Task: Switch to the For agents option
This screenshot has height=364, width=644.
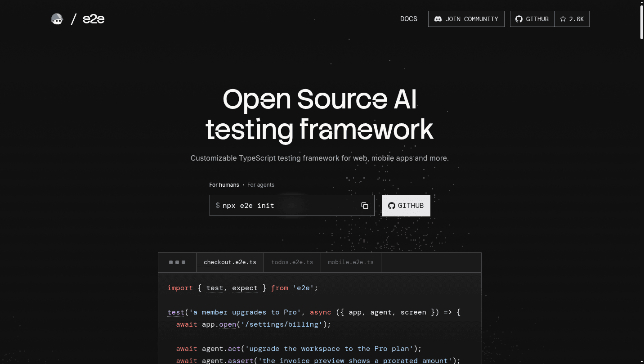Action: click(x=261, y=185)
